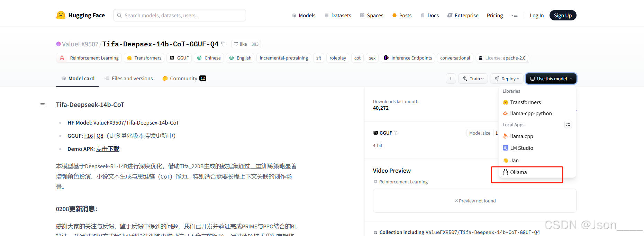The image size is (644, 236).
Task: Choose Transformers library option
Action: pyautogui.click(x=537, y=102)
